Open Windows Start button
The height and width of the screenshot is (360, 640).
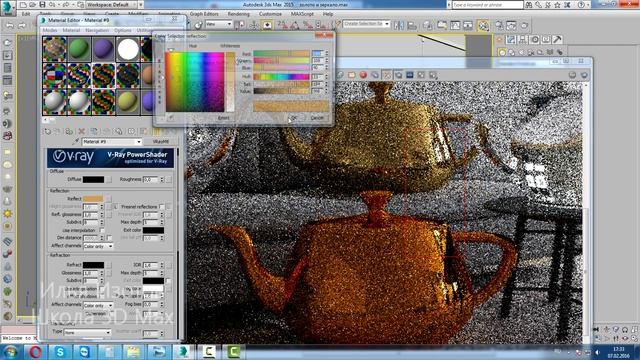11,352
